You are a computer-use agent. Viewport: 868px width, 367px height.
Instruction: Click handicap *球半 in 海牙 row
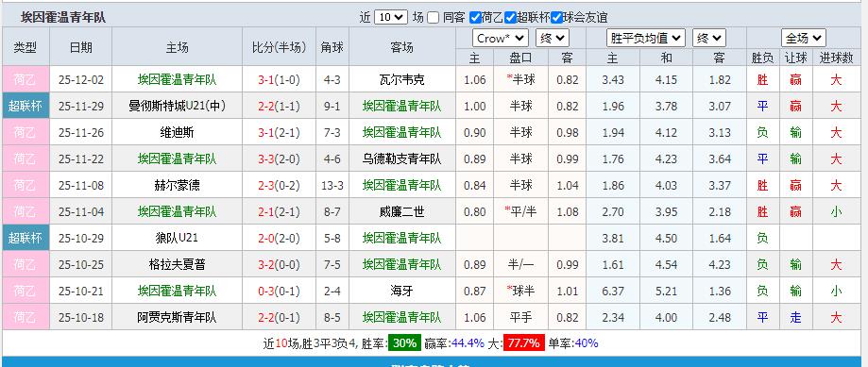[x=521, y=292]
